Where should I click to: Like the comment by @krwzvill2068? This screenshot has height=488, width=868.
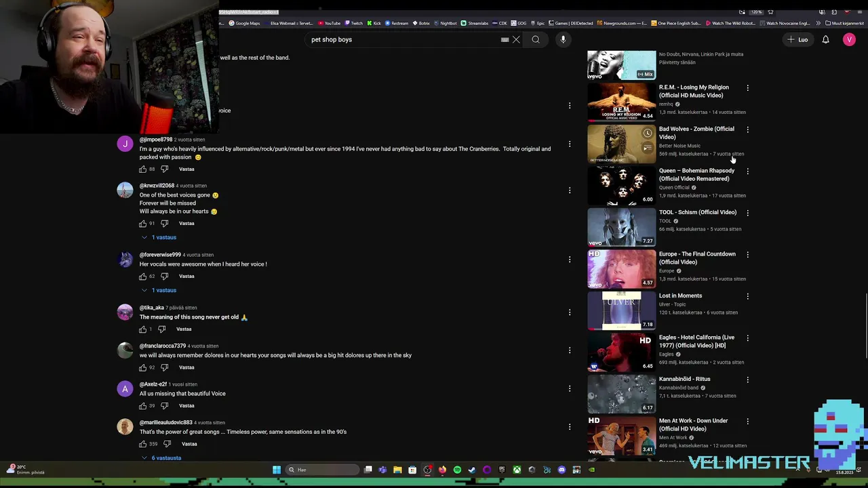coord(142,223)
